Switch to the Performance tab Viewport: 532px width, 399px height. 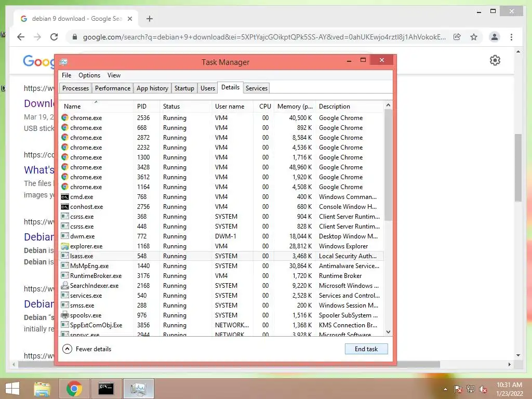click(113, 88)
